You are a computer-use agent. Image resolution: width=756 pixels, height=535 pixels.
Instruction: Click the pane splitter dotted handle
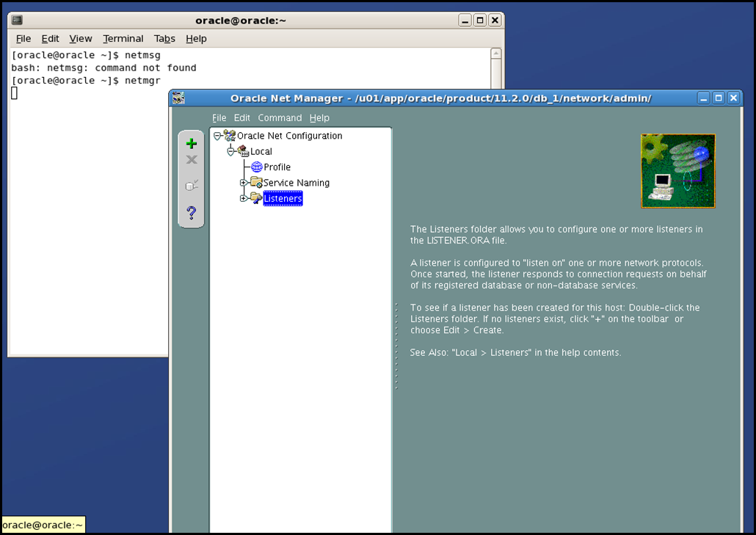[396, 346]
